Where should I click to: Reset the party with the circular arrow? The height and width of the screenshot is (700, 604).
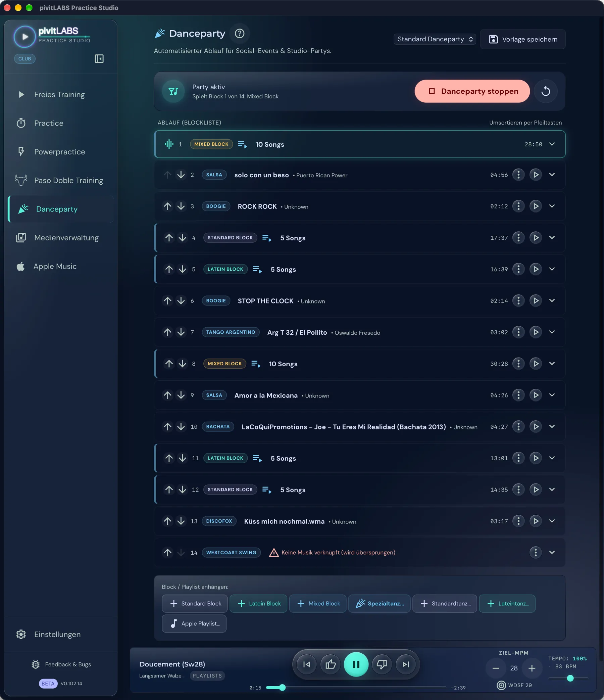[x=545, y=91]
